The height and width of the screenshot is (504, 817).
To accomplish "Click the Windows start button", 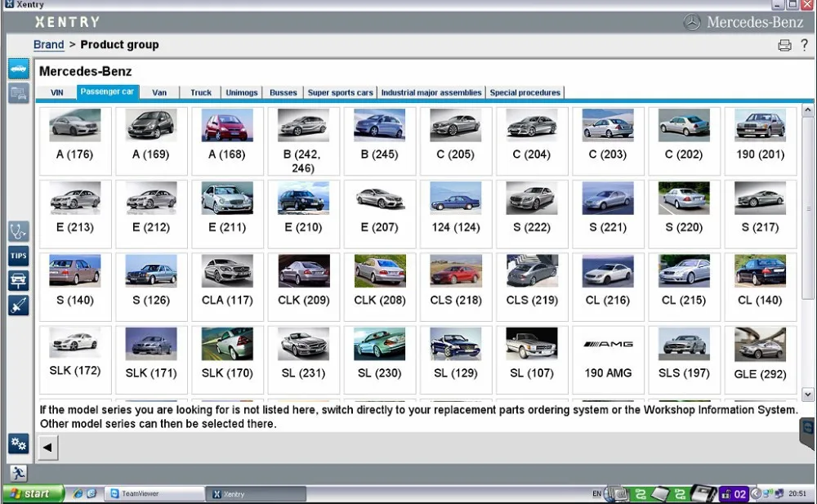I will point(33,493).
